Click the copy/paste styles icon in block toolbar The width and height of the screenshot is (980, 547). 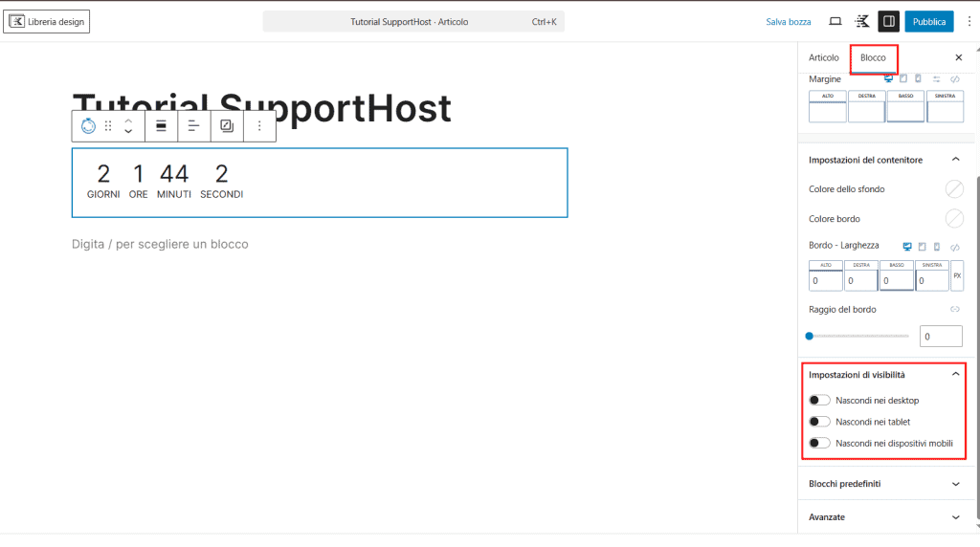pyautogui.click(x=227, y=126)
